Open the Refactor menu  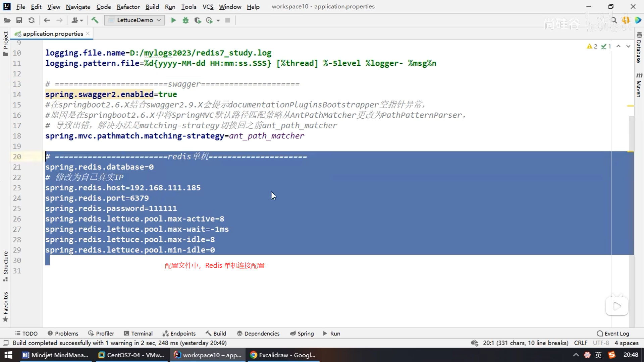coord(128,7)
